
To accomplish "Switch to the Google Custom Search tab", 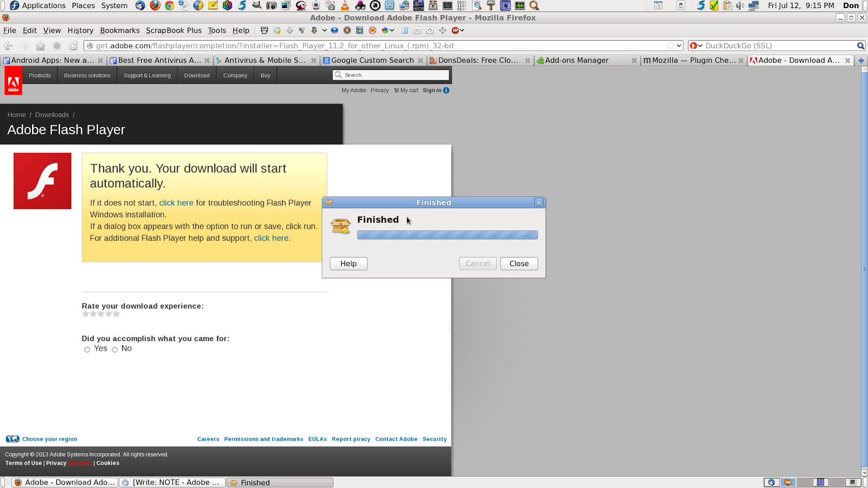I will 373,60.
